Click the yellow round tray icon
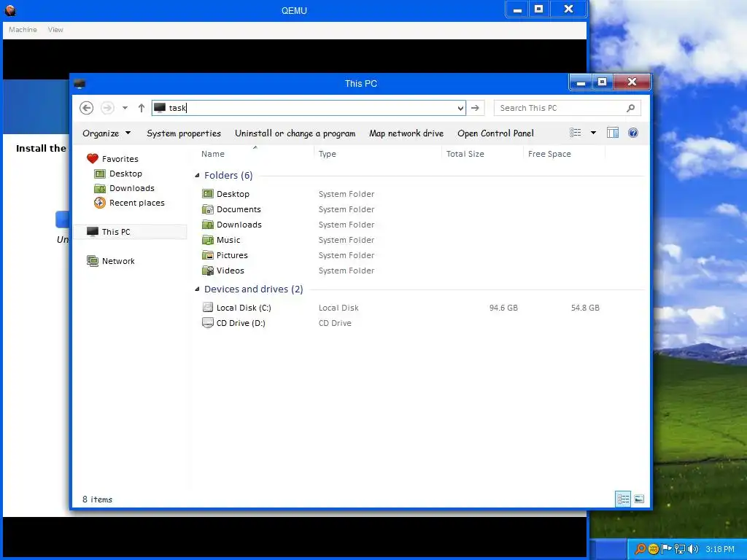This screenshot has height=560, width=747. tap(654, 549)
